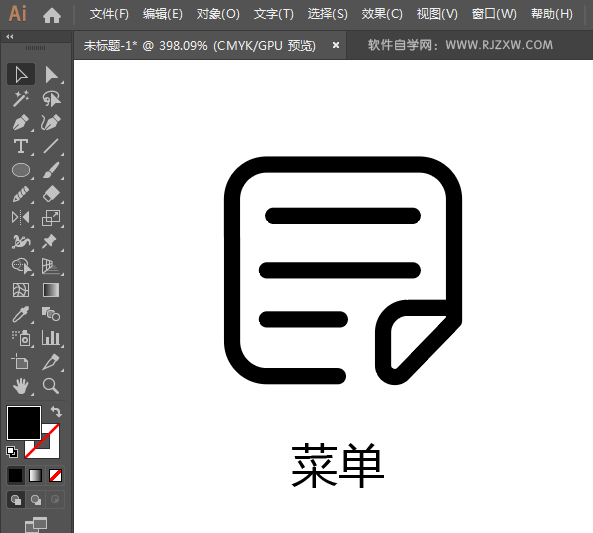593x533 pixels.
Task: Pick the Ellipse tool
Action: [x=21, y=170]
